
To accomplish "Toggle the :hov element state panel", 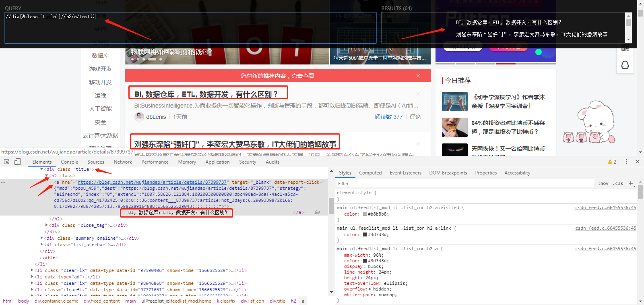I will click(x=603, y=183).
